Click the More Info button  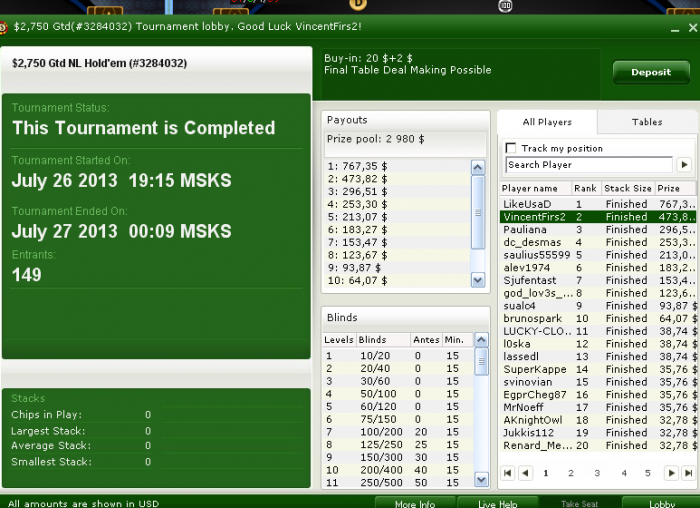coord(415,503)
